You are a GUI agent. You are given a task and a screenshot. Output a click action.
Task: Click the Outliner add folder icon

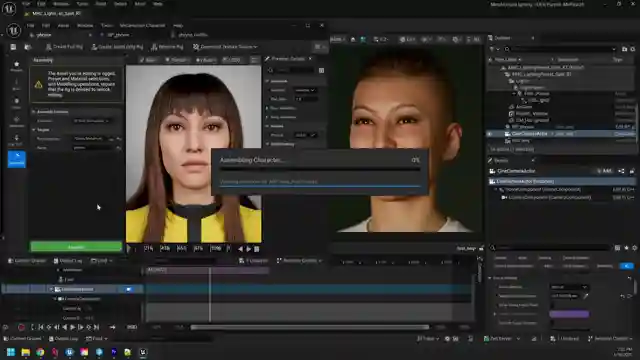(x=624, y=49)
